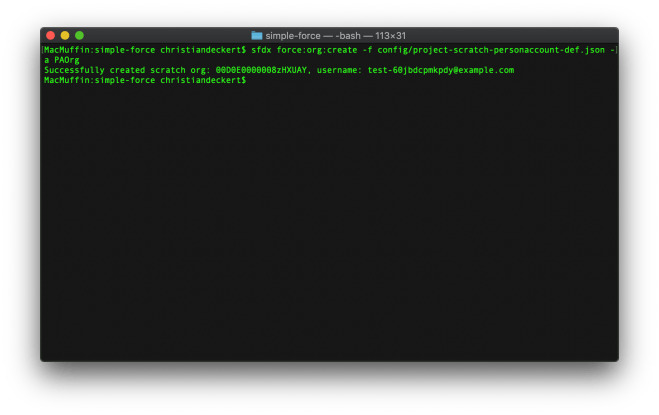Viewport: 659px width, 415px height.
Task: Click the username test-60jbdcpmkpdy@example.com
Action: (x=441, y=70)
